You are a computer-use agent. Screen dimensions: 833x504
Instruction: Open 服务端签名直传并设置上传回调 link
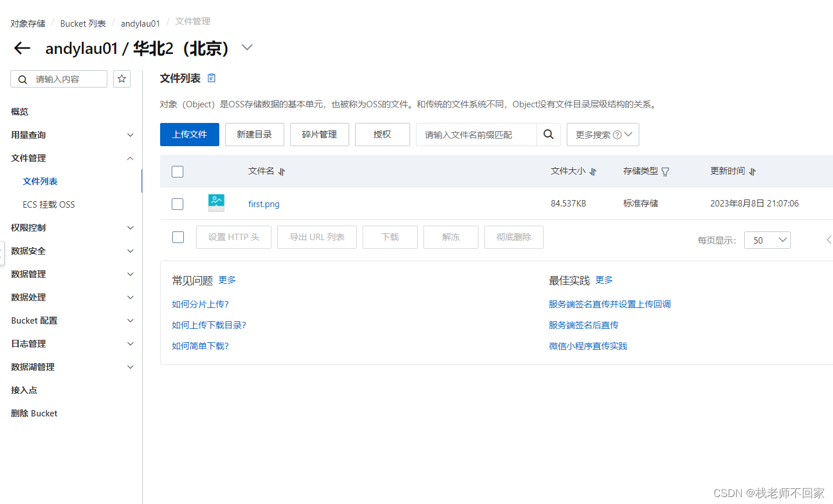(610, 304)
